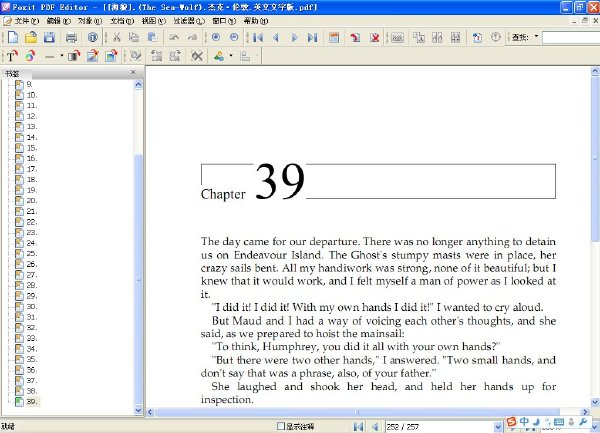
Task: Go to first page using the status bar button
Action: pos(358,426)
